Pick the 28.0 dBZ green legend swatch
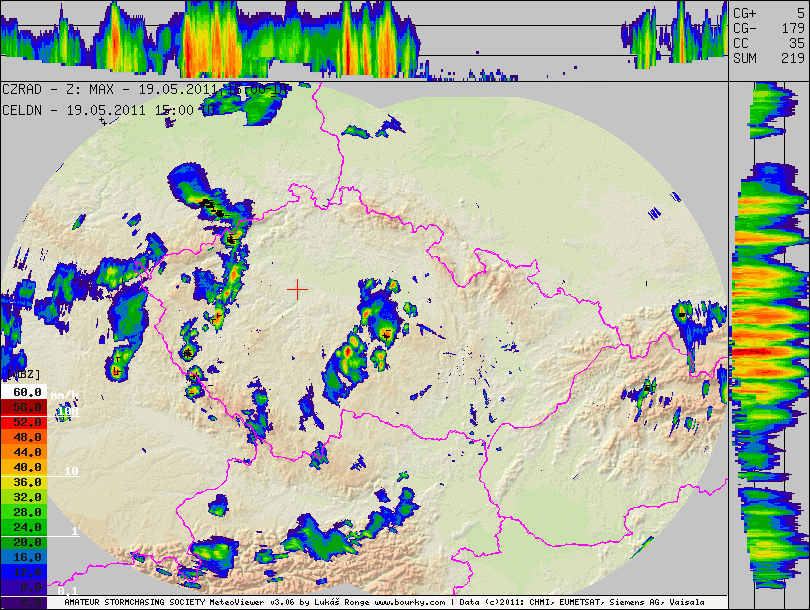The image size is (810, 610). tap(24, 512)
